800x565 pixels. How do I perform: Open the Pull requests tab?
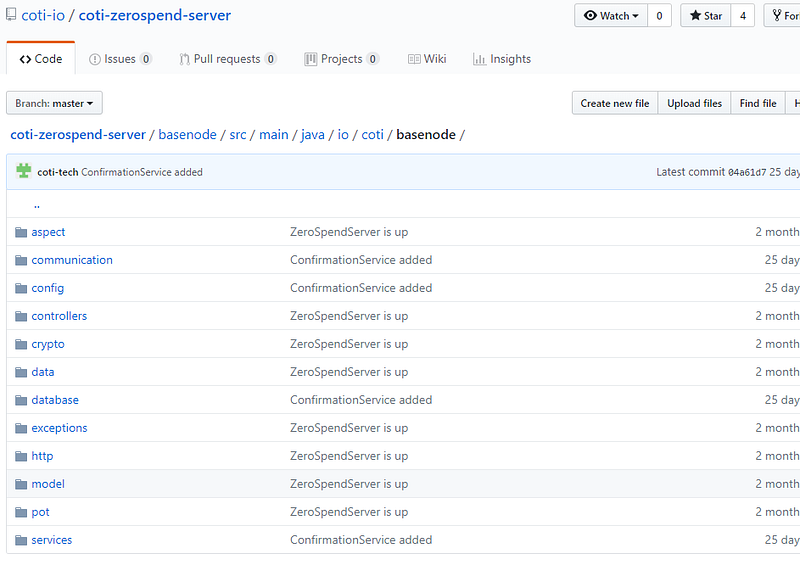[x=228, y=59]
